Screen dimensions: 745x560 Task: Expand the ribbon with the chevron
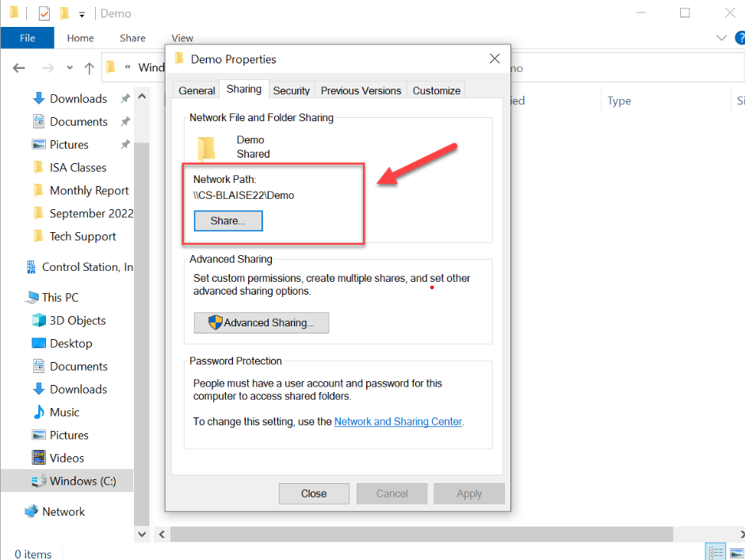tap(721, 37)
